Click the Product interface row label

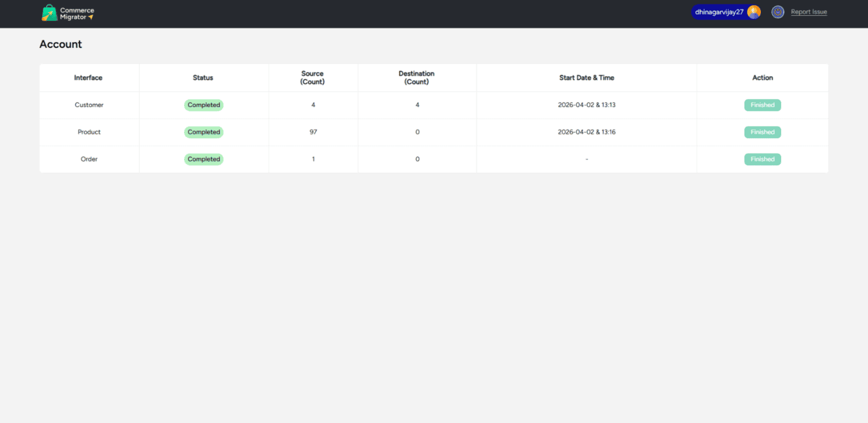pyautogui.click(x=89, y=132)
